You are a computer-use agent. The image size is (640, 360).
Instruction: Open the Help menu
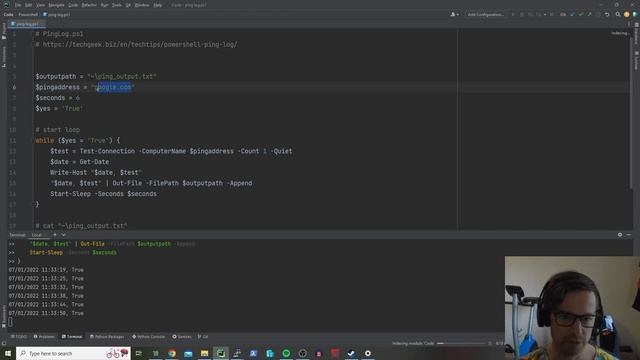tap(158, 5)
